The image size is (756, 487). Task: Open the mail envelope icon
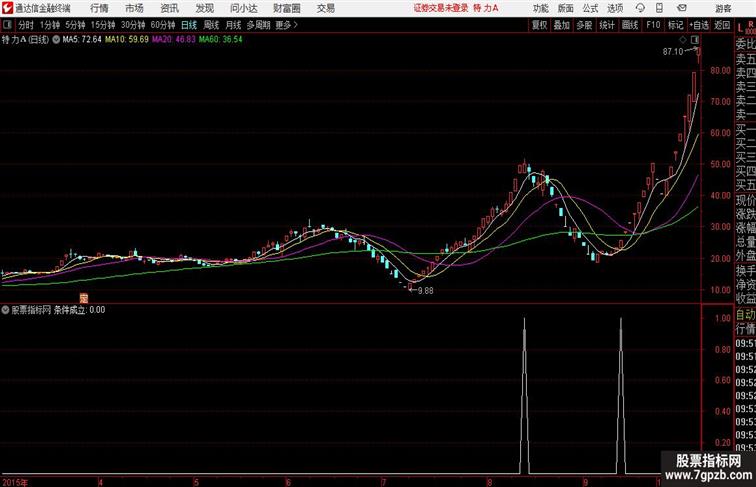click(682, 8)
